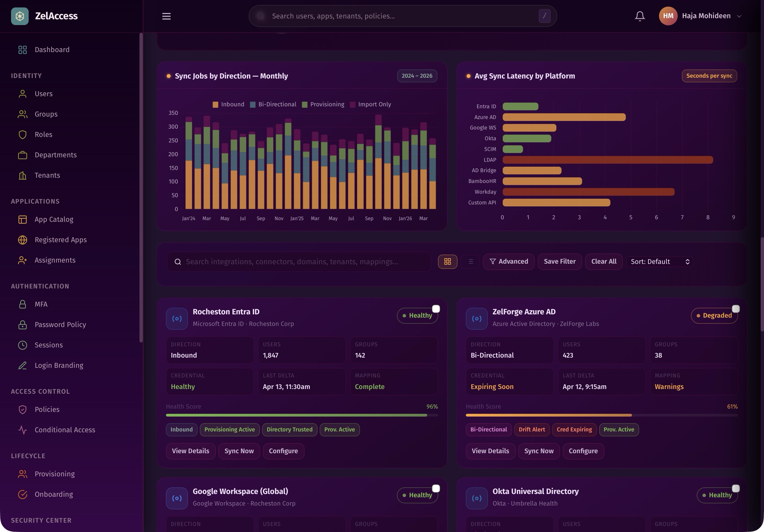Check the Rocheston Entra ID card checkbox

435,309
